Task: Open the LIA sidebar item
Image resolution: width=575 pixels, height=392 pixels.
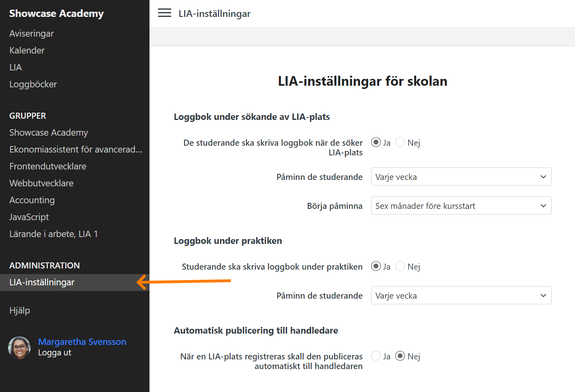Action: [16, 68]
